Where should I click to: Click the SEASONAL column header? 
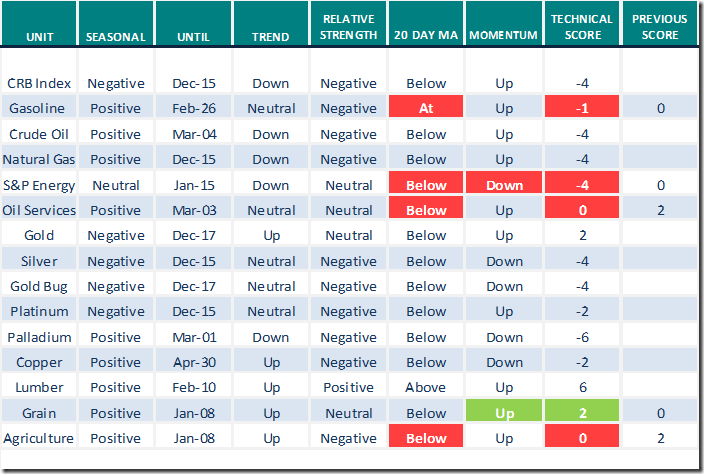[115, 37]
